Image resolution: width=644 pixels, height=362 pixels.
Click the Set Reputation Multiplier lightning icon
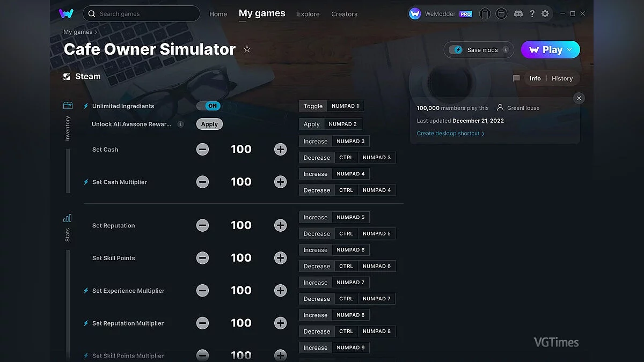tap(86, 323)
